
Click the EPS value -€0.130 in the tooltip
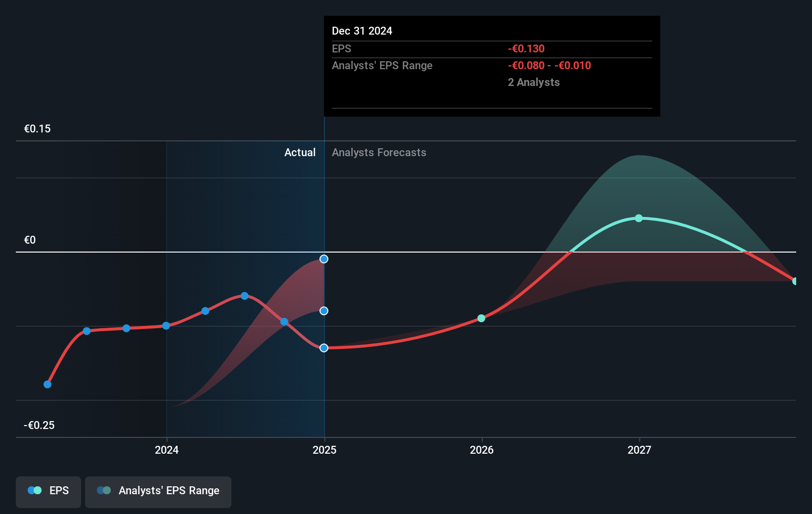click(x=526, y=48)
